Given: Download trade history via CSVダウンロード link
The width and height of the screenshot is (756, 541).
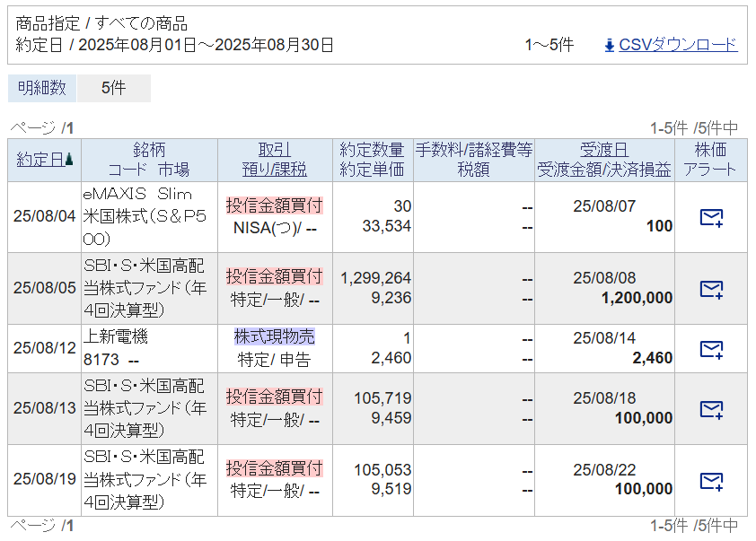Looking at the screenshot, I should coord(678,45).
